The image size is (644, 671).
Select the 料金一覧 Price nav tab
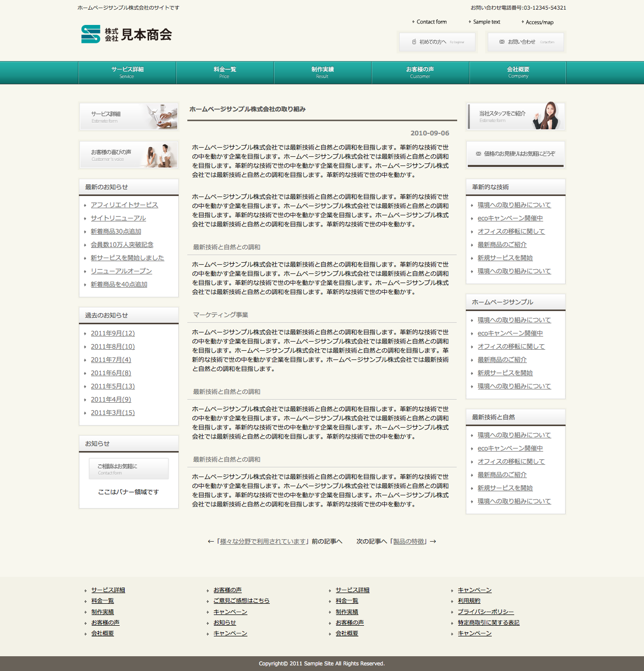coord(225,72)
